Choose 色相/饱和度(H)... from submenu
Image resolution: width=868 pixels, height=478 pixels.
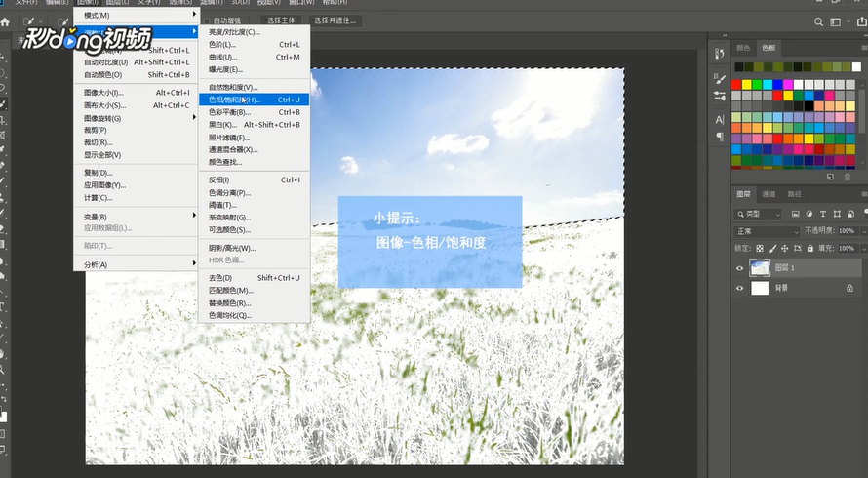pos(255,100)
